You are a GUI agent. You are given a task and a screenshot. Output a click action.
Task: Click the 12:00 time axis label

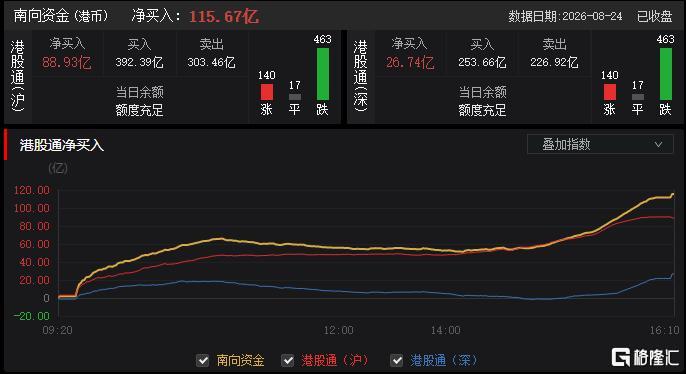339,330
